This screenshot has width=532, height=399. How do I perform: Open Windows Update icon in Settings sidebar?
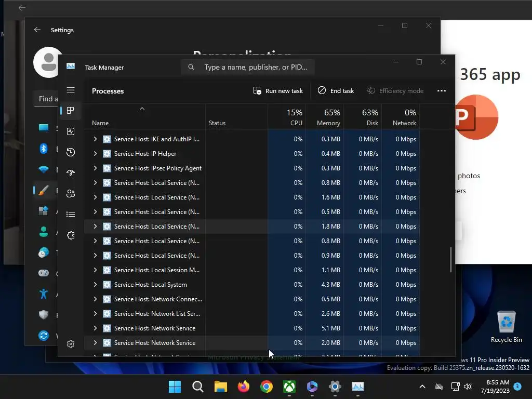pos(44,336)
